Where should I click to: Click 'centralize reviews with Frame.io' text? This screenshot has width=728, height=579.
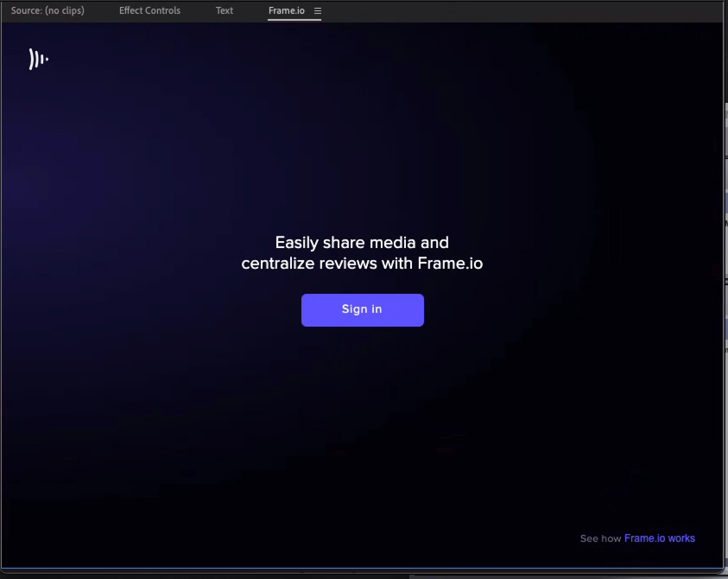click(362, 263)
